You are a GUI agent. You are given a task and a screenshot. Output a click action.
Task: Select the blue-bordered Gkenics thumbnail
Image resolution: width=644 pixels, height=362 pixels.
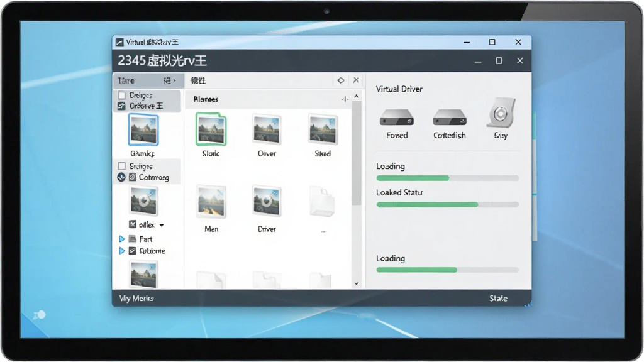tap(143, 129)
